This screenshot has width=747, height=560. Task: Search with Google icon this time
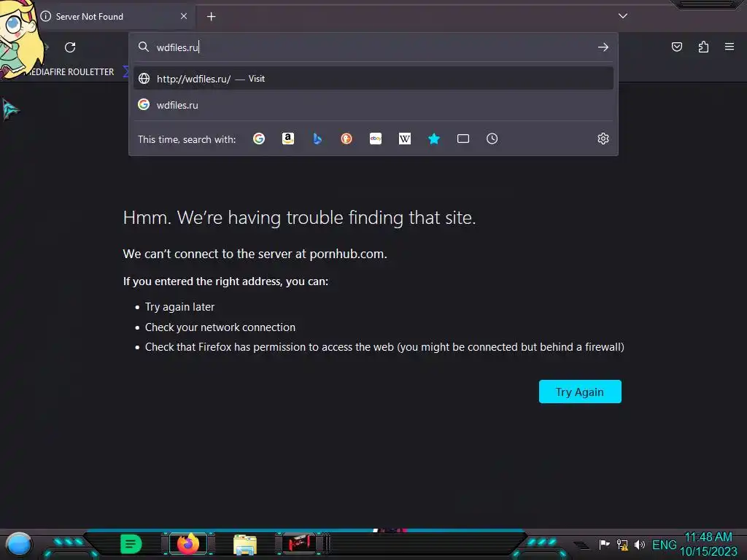pyautogui.click(x=259, y=139)
